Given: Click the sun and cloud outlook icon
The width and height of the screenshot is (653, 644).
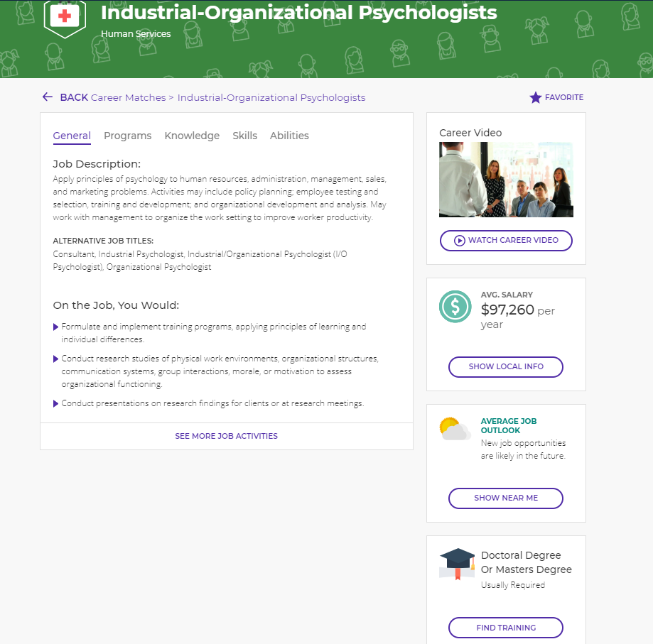Looking at the screenshot, I should pos(455,428).
